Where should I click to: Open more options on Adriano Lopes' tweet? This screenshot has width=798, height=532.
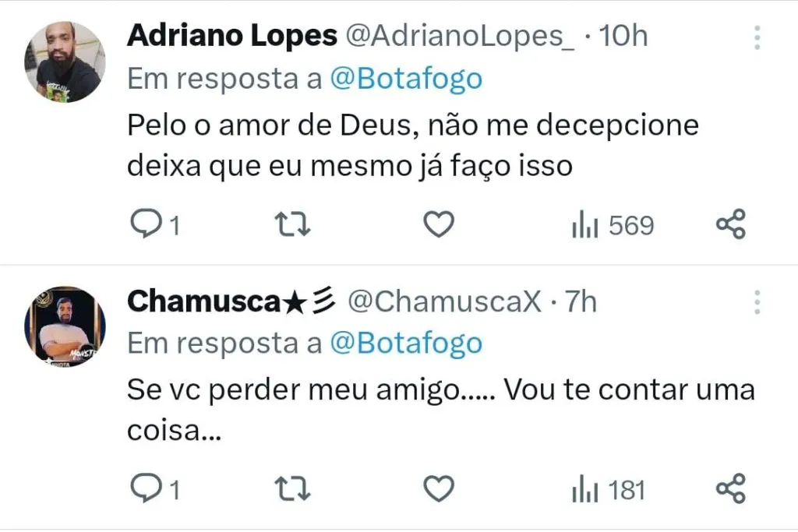tap(757, 37)
